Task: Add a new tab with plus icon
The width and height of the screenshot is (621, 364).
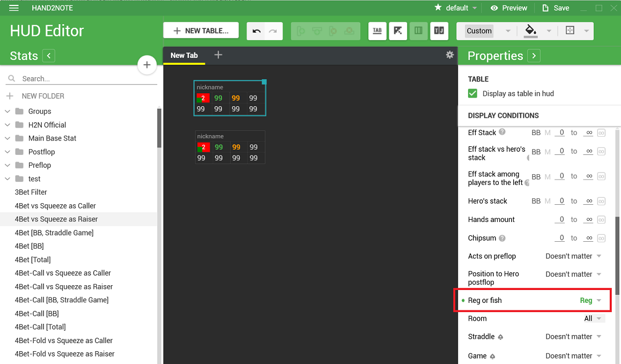Action: 218,55
